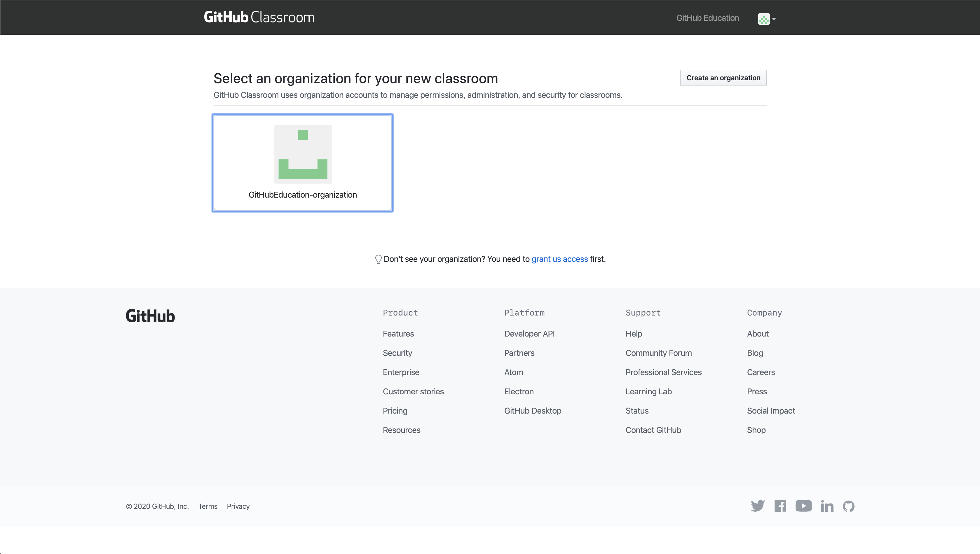Open the Twitter icon in the footer
Screen dimensions: 980x554
tap(757, 506)
